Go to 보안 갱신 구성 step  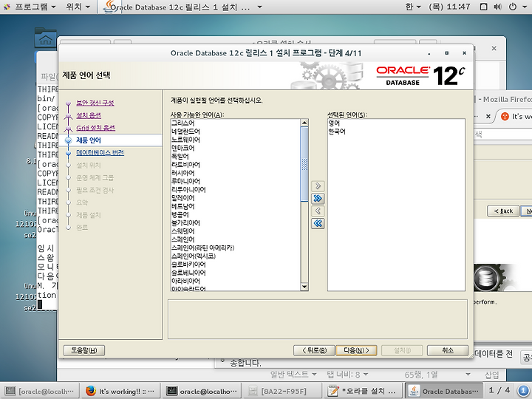(x=95, y=103)
